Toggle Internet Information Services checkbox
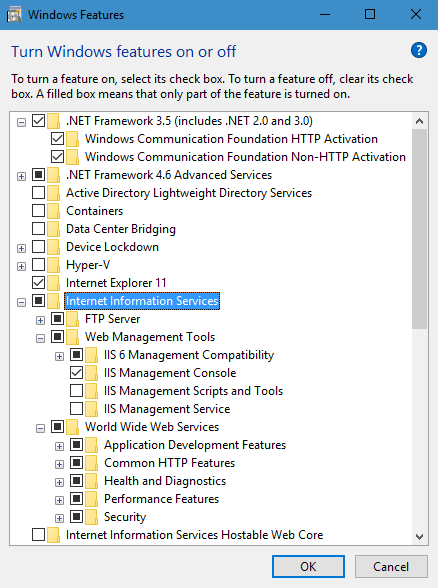The width and height of the screenshot is (438, 588). point(38,301)
